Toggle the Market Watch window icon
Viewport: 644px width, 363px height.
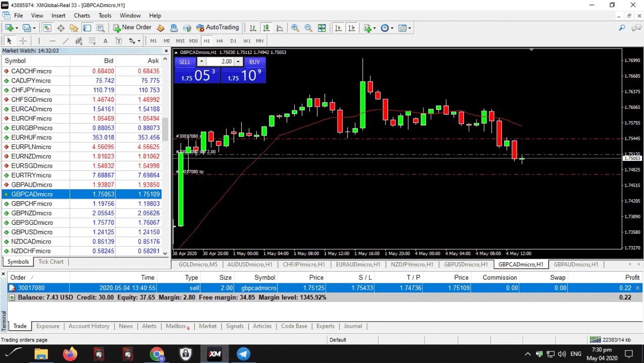tap(47, 28)
